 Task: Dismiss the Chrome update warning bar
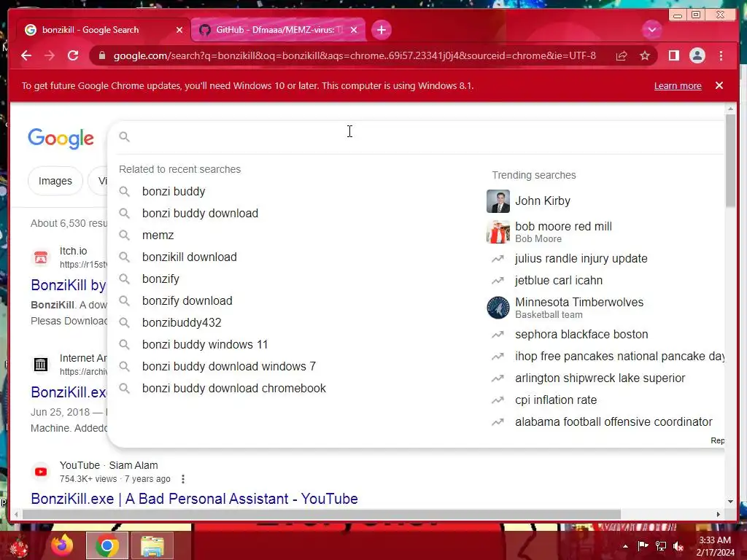coord(719,85)
